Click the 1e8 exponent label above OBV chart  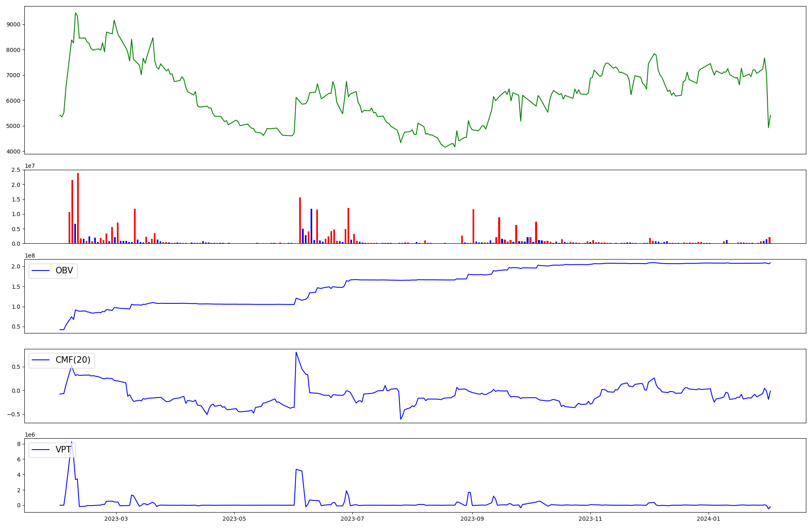(x=30, y=255)
